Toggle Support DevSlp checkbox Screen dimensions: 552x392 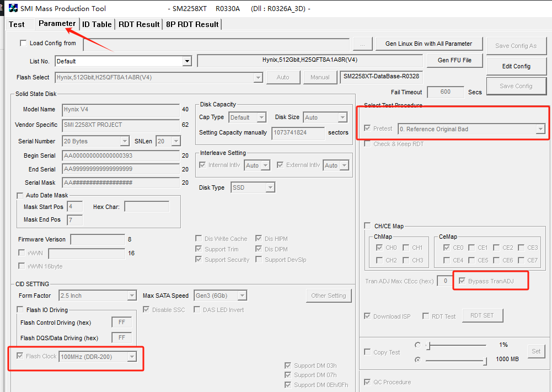pos(259,259)
